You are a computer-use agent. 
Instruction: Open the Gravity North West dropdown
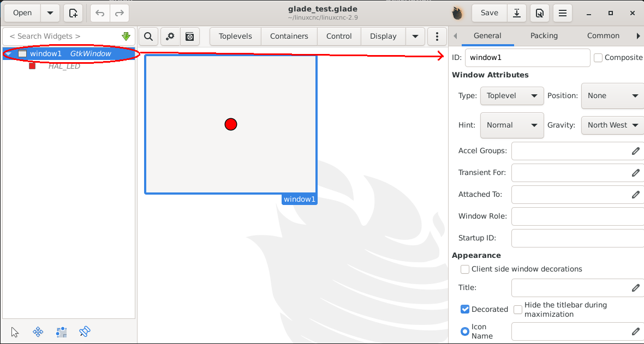click(x=613, y=125)
